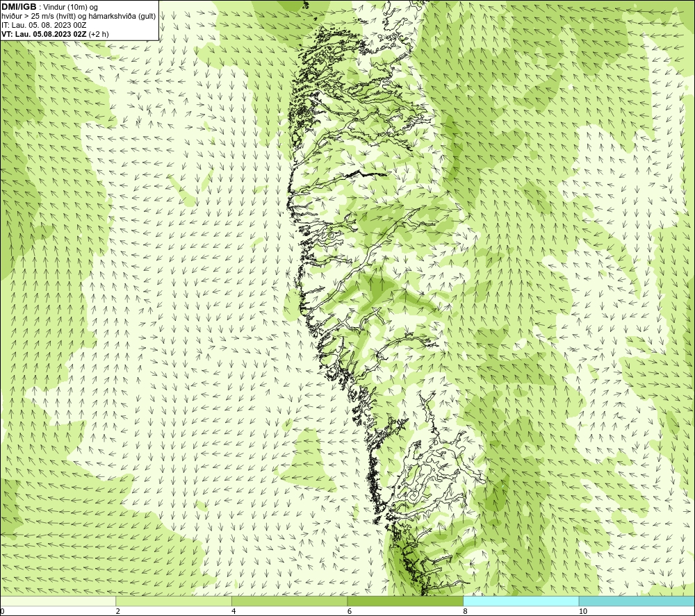Viewport: 695px width, 616px height.
Task: Click the teal swatch above 10 m/s
Action: [x=637, y=601]
